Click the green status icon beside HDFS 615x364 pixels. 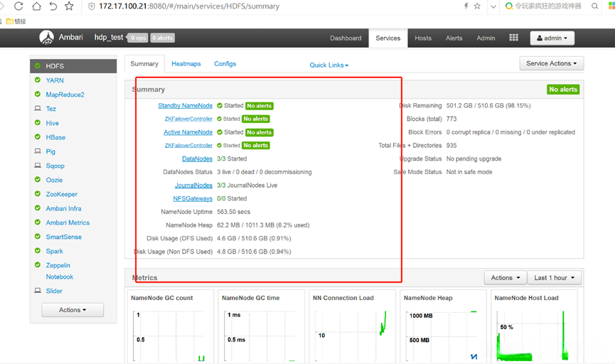[38, 65]
